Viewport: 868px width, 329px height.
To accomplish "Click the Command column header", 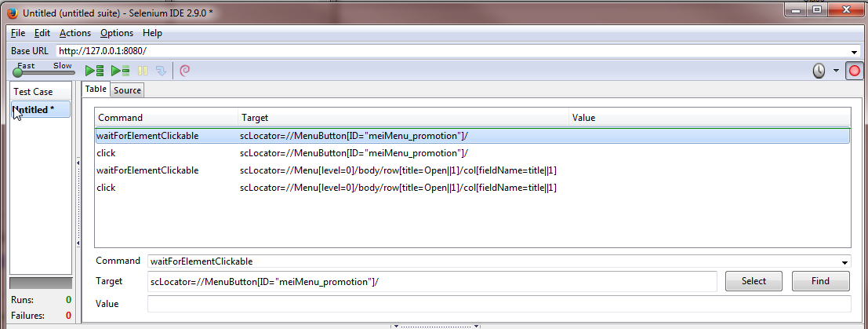I will pos(167,118).
